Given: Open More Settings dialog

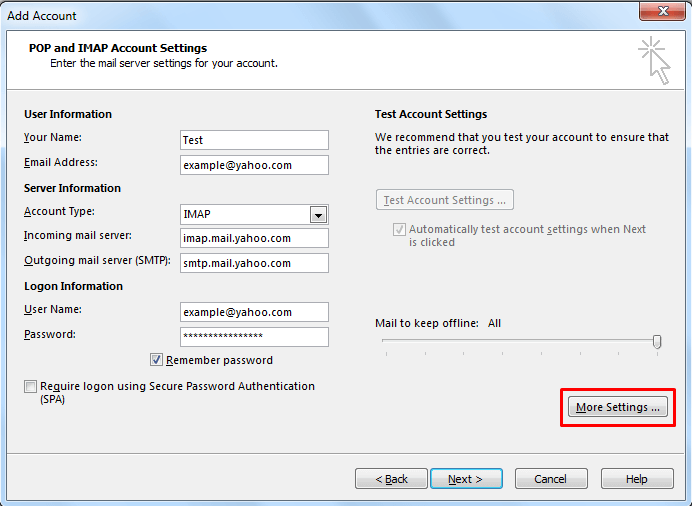Looking at the screenshot, I should pyautogui.click(x=618, y=407).
